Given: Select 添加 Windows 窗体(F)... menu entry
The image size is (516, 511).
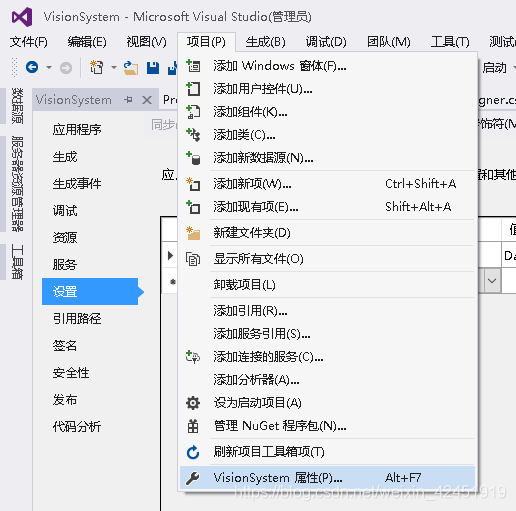Looking at the screenshot, I should pos(327,66).
